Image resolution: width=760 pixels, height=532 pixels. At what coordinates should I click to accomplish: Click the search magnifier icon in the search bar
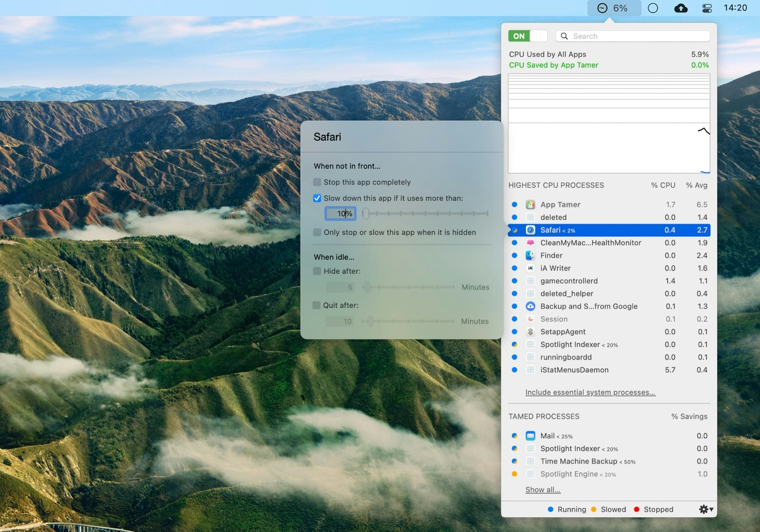(564, 36)
